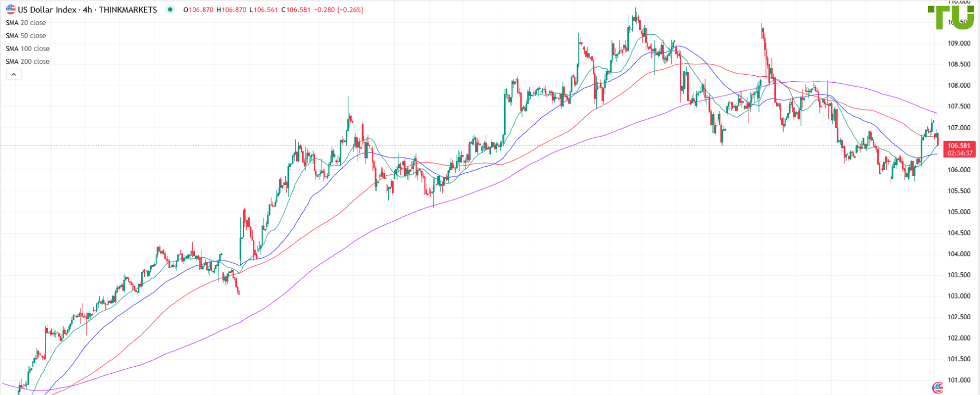
Task: Click the 101.000 price axis label
Action: 959,380
